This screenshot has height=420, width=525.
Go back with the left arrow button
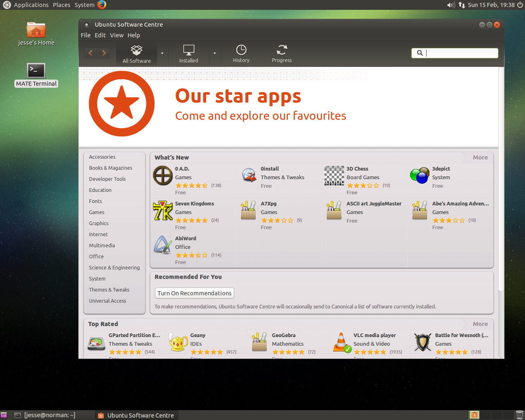91,53
